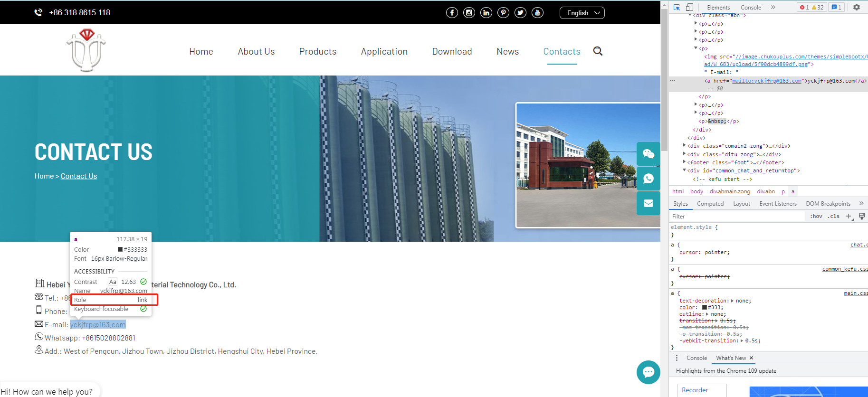Click the Filter styles input field
The image size is (868, 397).
[x=737, y=216]
